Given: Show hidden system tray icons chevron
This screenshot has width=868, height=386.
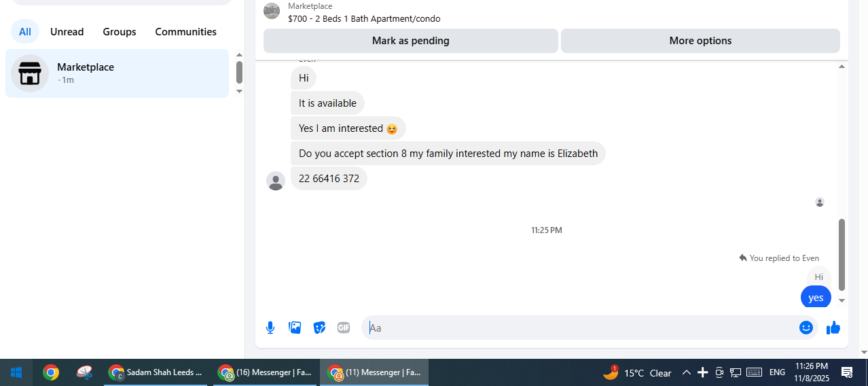Looking at the screenshot, I should [686, 372].
